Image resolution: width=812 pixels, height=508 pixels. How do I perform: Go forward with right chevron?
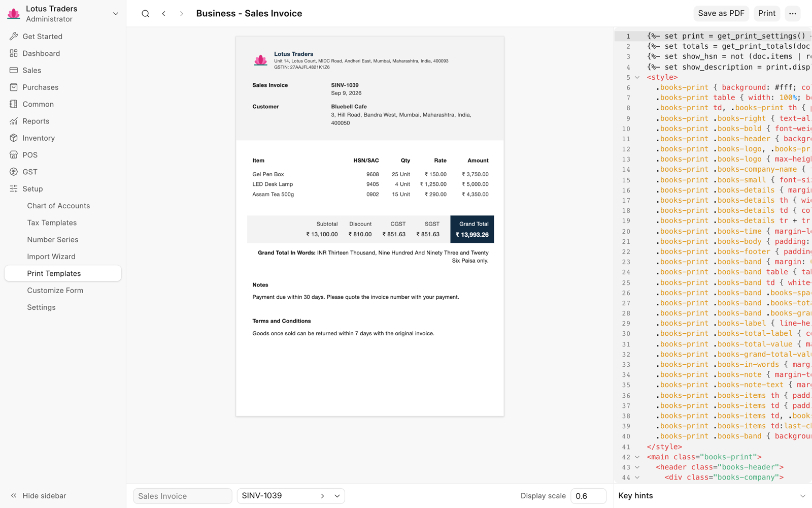click(x=181, y=14)
